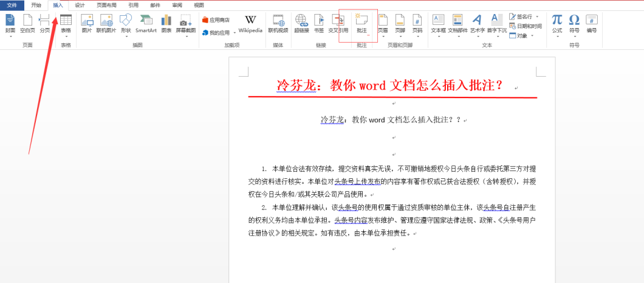Expand the 页脚 dropdown arrow

400,36
